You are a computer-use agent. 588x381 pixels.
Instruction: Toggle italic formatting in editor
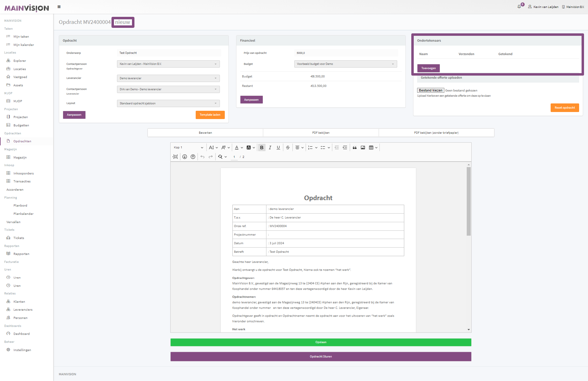(x=270, y=148)
